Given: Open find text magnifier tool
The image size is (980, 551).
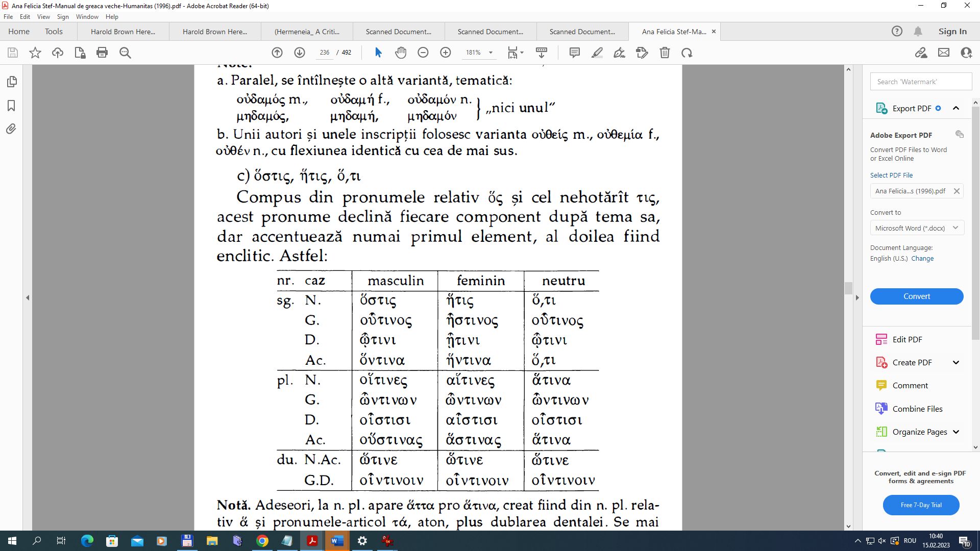Looking at the screenshot, I should pos(125,53).
